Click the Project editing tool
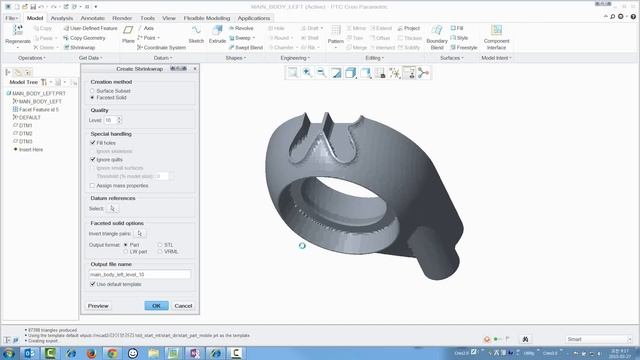Image resolution: width=640 pixels, height=360 pixels. [x=409, y=28]
